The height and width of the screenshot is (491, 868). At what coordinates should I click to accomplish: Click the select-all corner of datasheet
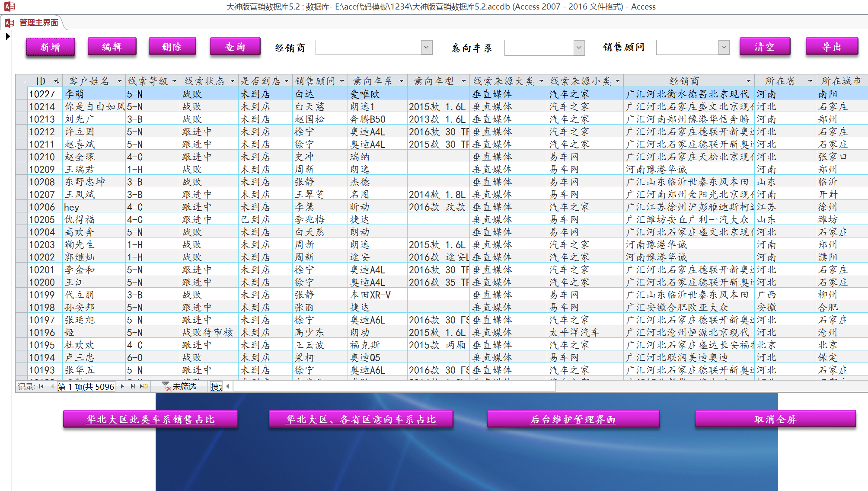[21, 81]
